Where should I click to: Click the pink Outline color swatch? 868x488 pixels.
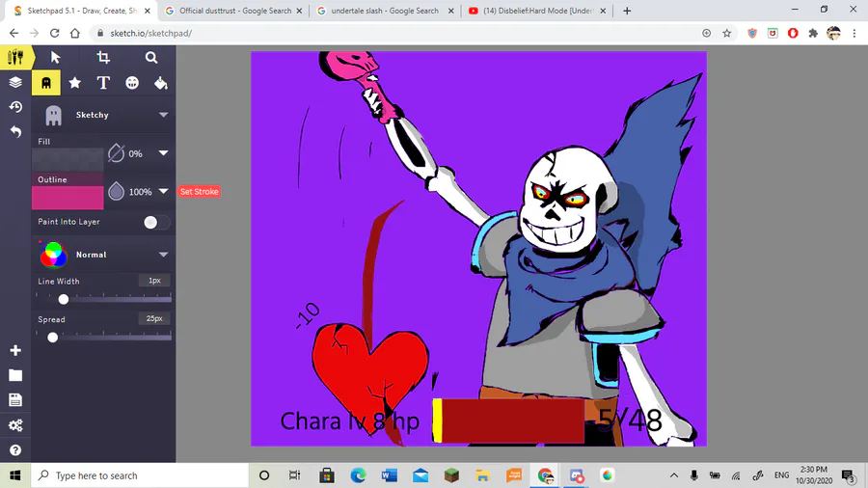coord(68,198)
